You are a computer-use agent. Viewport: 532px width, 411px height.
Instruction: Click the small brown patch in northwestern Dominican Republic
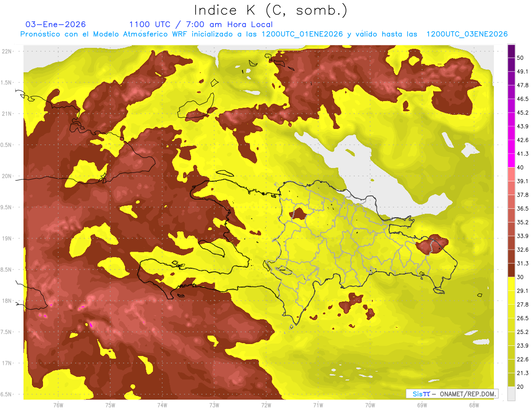pos(298,214)
